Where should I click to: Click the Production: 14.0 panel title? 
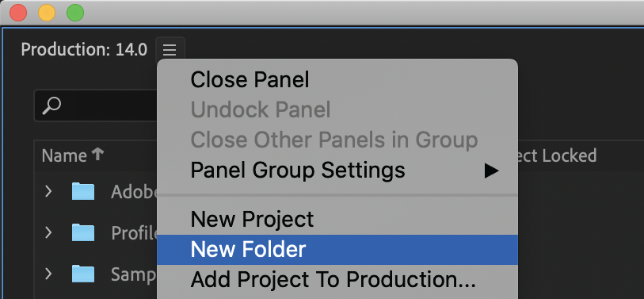[x=84, y=50]
